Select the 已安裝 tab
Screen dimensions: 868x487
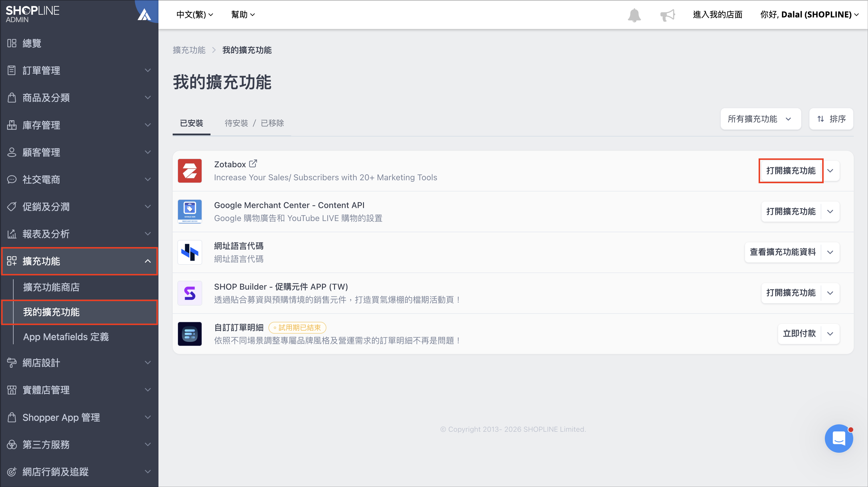191,123
